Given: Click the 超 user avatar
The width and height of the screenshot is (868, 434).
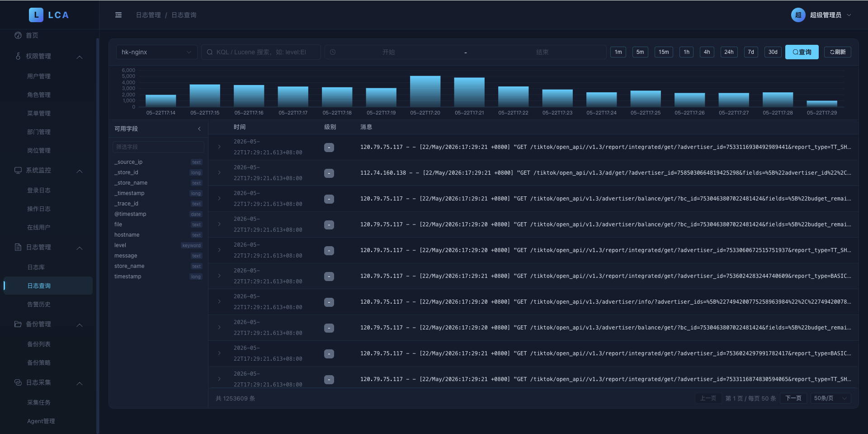Looking at the screenshot, I should [x=798, y=15].
